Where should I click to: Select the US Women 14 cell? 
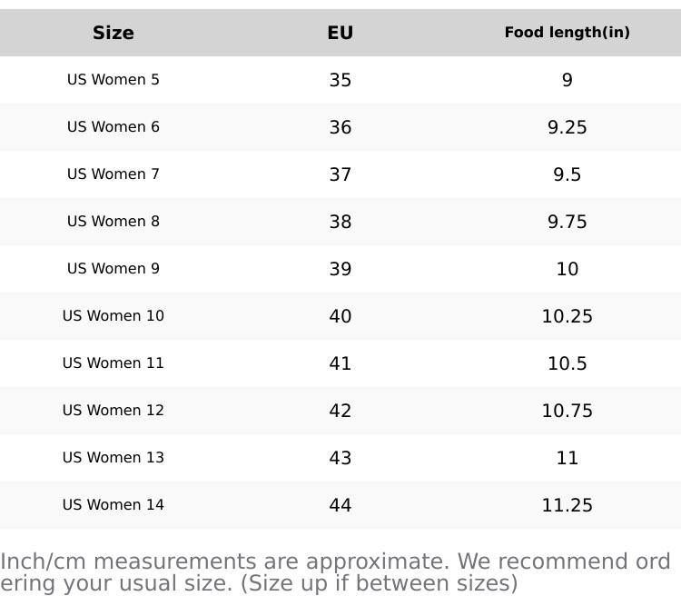click(x=113, y=505)
